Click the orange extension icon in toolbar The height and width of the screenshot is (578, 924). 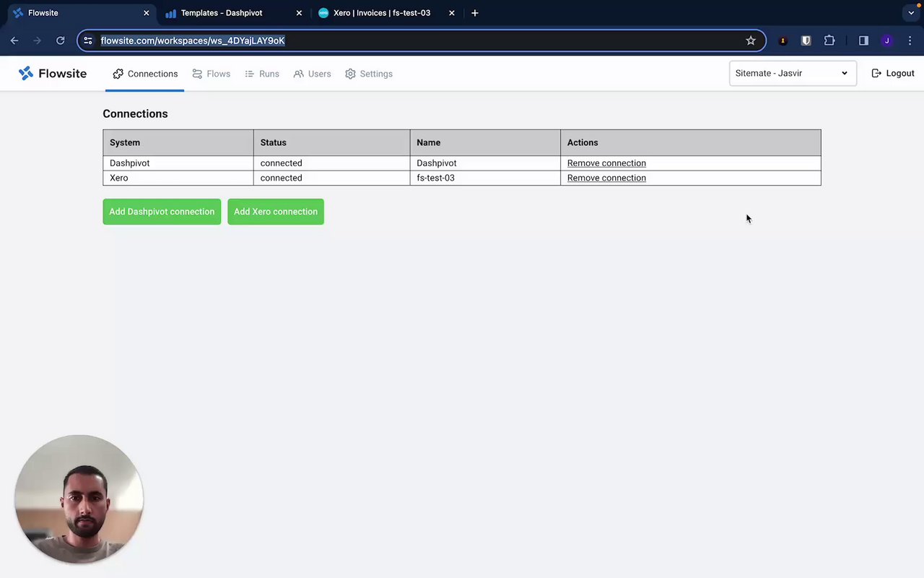[783, 40]
